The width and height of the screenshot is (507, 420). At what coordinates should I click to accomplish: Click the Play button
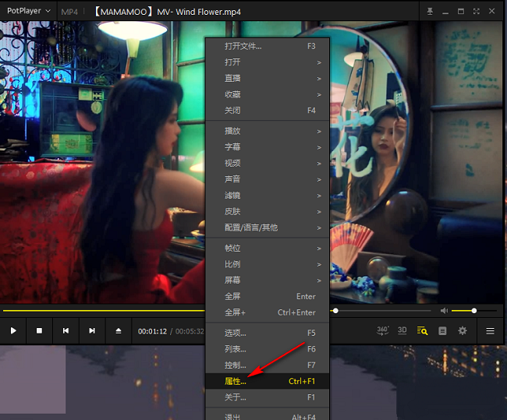click(13, 331)
